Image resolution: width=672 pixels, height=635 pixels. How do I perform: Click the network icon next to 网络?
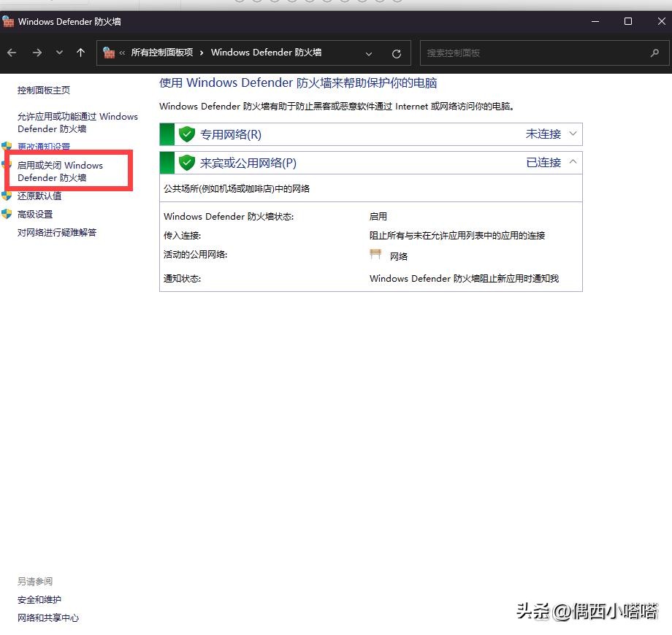[x=375, y=254]
